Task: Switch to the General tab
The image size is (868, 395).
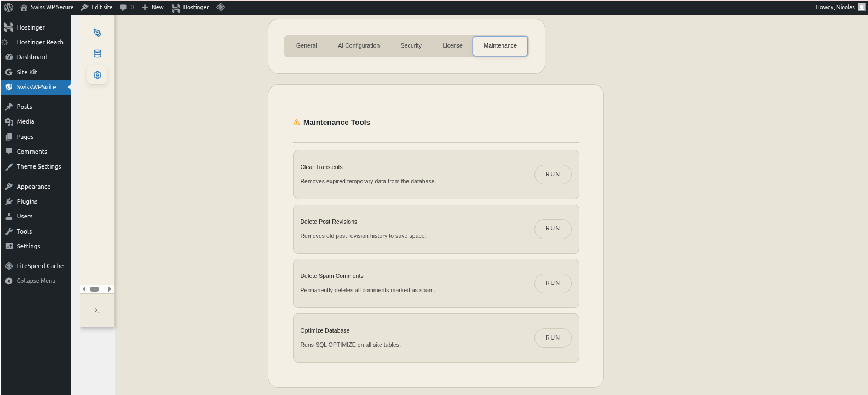Action: [x=306, y=46]
